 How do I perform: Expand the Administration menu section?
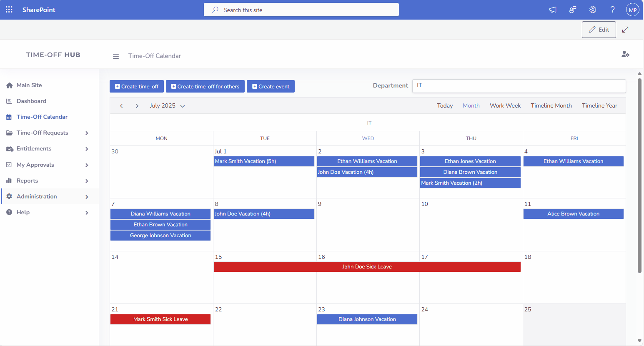coord(87,197)
